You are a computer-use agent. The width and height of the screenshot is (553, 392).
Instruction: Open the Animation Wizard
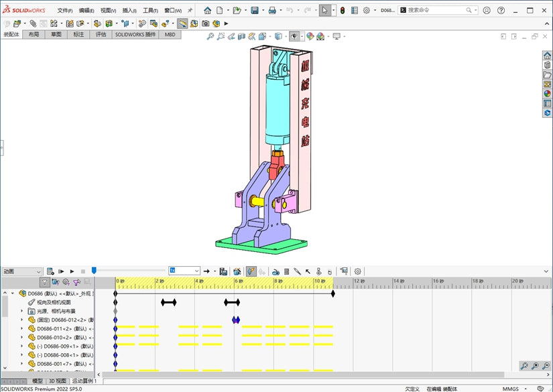(237, 271)
